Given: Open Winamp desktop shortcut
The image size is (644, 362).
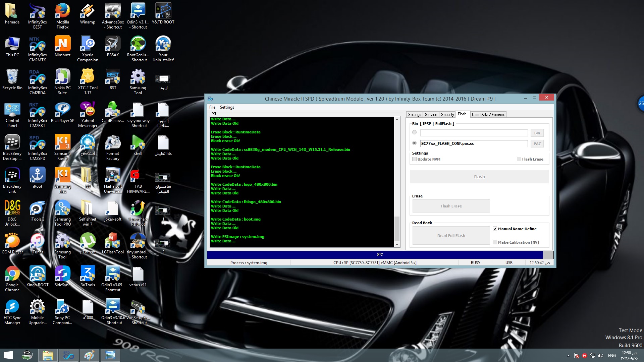Looking at the screenshot, I should pyautogui.click(x=88, y=13).
